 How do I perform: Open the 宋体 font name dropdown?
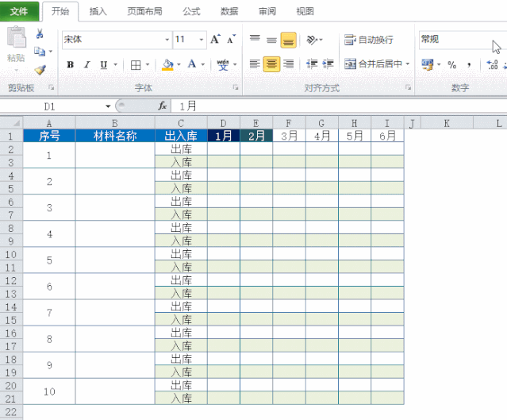167,40
